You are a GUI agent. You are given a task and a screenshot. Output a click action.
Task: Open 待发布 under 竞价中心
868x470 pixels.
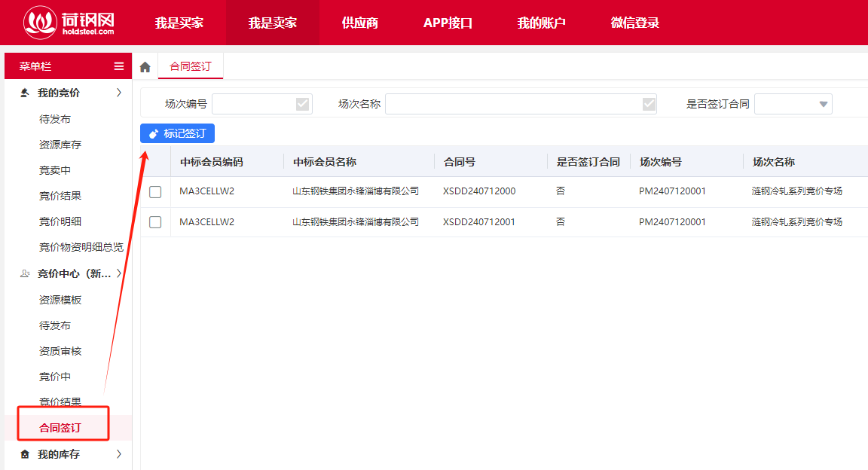click(x=55, y=325)
